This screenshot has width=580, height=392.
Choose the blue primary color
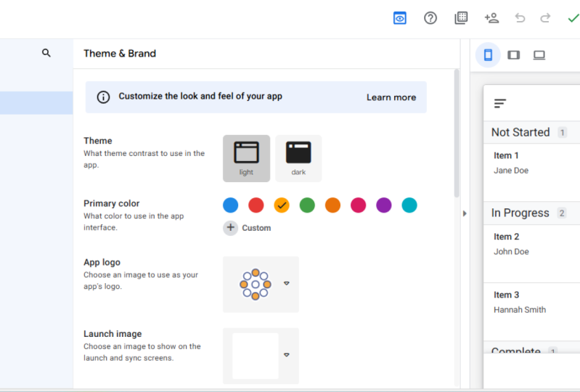click(x=230, y=205)
